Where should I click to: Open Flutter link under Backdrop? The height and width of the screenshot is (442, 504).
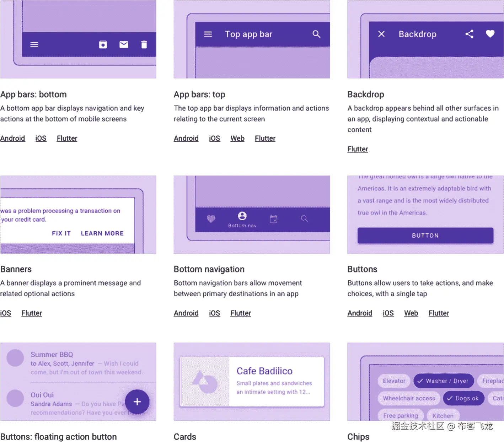pos(358,149)
